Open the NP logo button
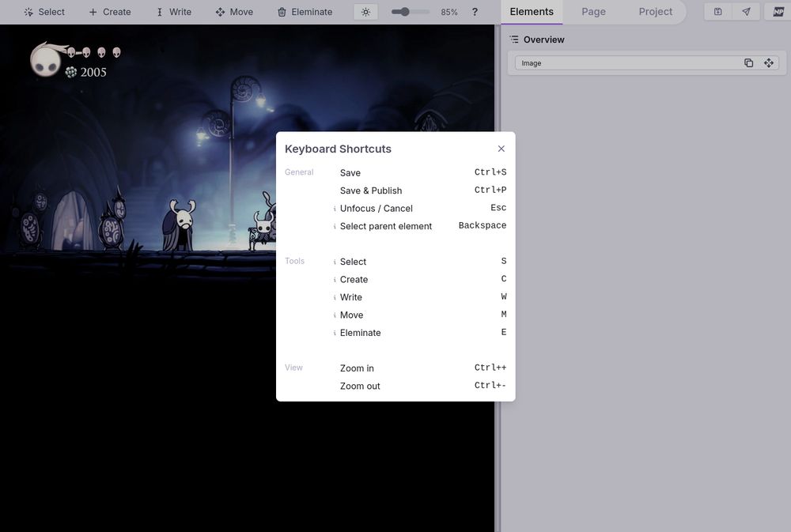This screenshot has width=791, height=532. (x=778, y=12)
